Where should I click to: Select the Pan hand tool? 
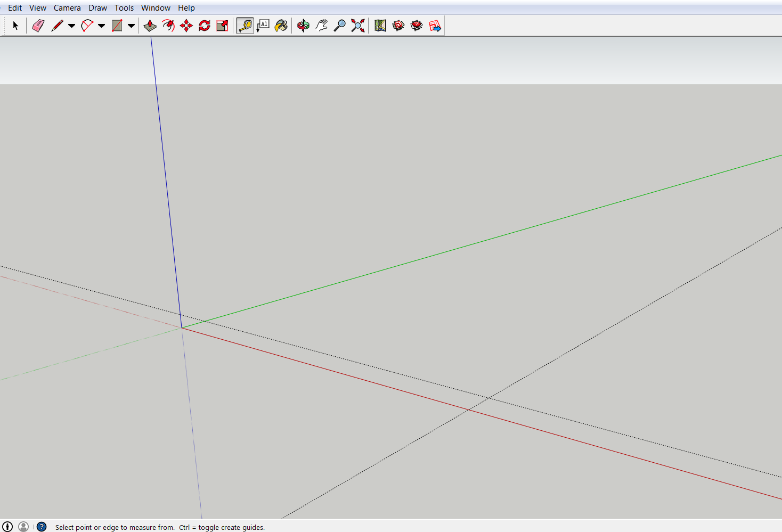point(321,26)
